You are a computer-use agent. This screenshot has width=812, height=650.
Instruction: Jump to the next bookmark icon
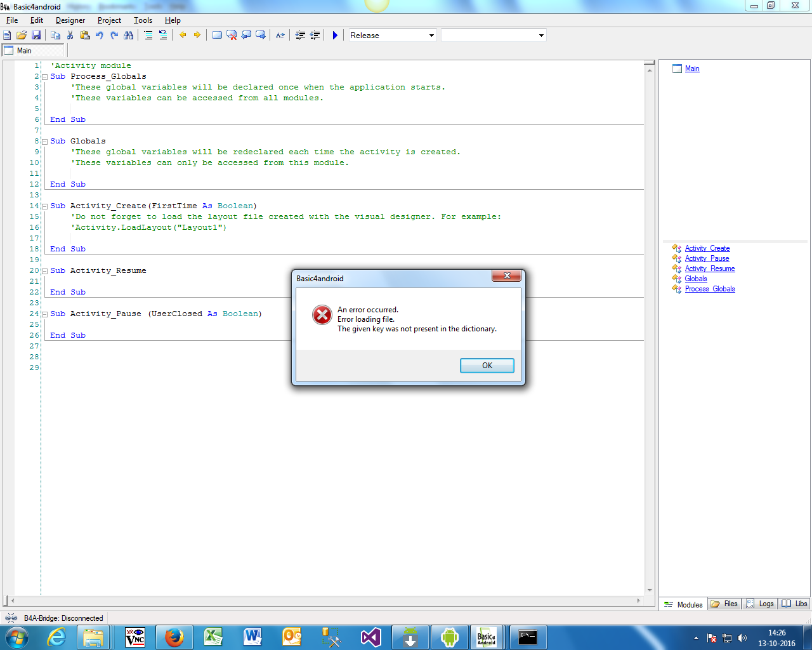tap(261, 36)
